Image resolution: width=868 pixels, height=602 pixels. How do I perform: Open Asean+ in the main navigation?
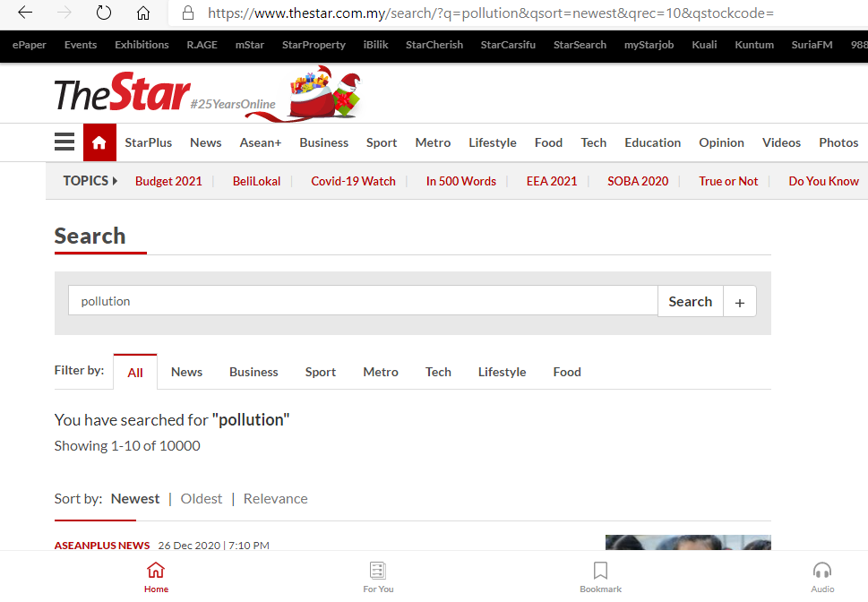tap(260, 142)
